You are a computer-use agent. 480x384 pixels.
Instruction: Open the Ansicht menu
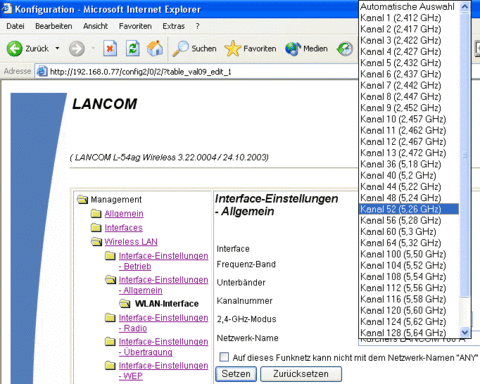coord(95,26)
